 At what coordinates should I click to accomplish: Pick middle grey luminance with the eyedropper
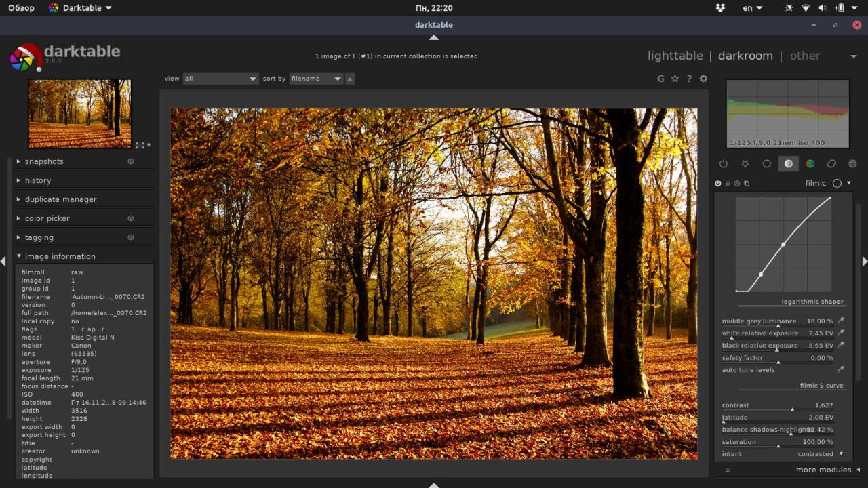click(x=841, y=321)
